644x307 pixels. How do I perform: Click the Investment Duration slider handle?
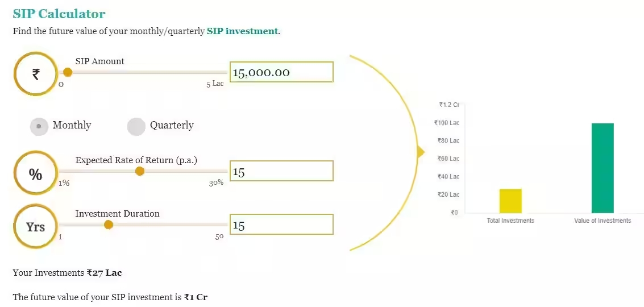click(x=109, y=225)
